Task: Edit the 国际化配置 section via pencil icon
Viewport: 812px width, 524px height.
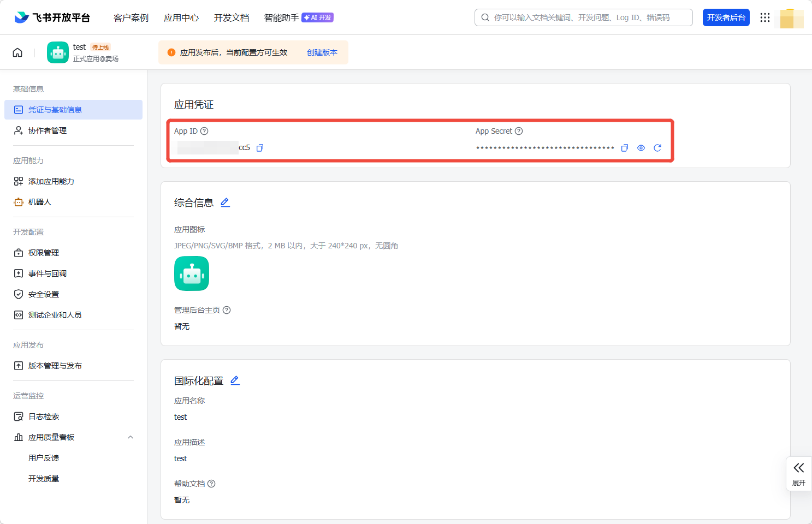Action: 235,380
